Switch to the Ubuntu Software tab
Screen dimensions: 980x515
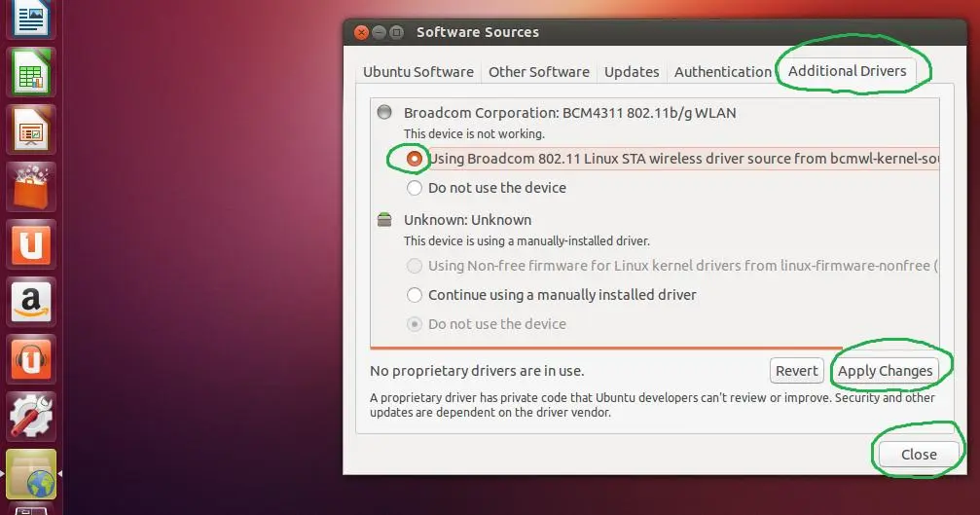(x=418, y=72)
